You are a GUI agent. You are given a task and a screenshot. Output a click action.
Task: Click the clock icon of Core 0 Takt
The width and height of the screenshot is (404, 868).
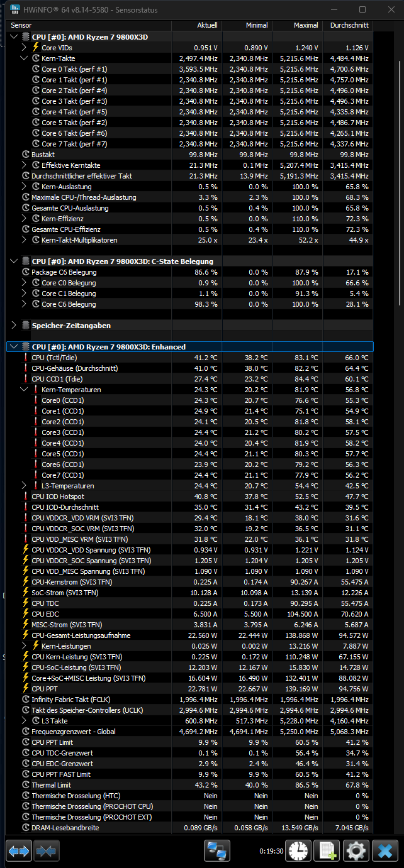point(36,69)
